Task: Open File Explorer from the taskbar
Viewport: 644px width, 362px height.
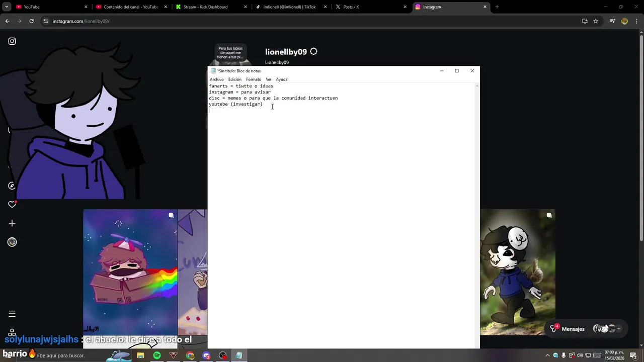Action: coord(140,355)
